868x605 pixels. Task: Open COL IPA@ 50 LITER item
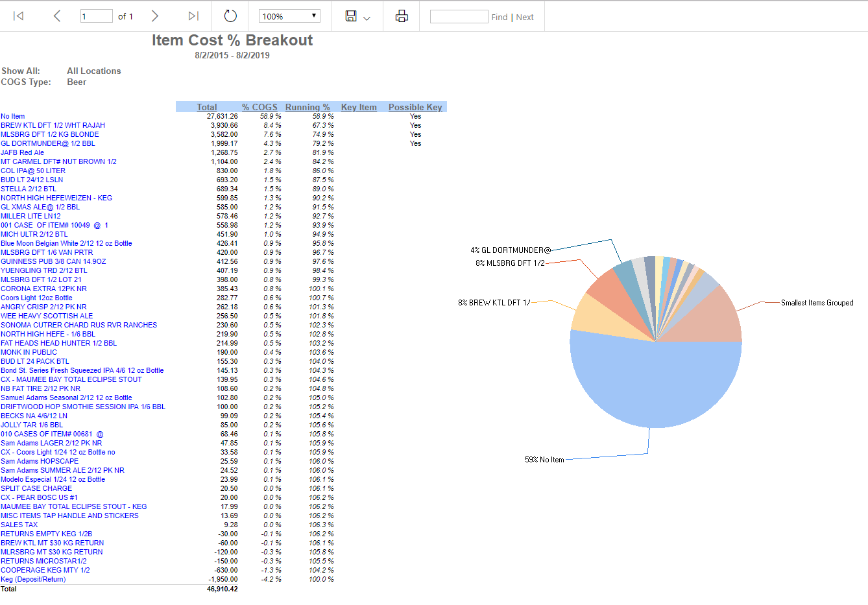click(x=33, y=171)
